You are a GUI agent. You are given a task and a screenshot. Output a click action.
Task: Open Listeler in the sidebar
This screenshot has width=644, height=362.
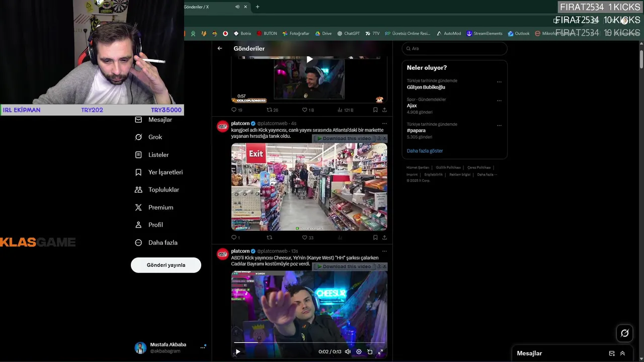pos(152,155)
